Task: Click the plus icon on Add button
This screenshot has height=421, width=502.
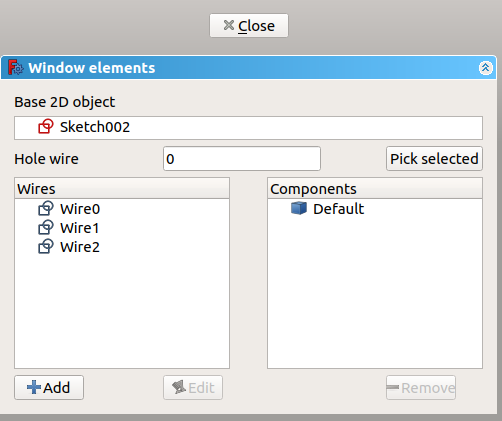Action: coord(34,387)
